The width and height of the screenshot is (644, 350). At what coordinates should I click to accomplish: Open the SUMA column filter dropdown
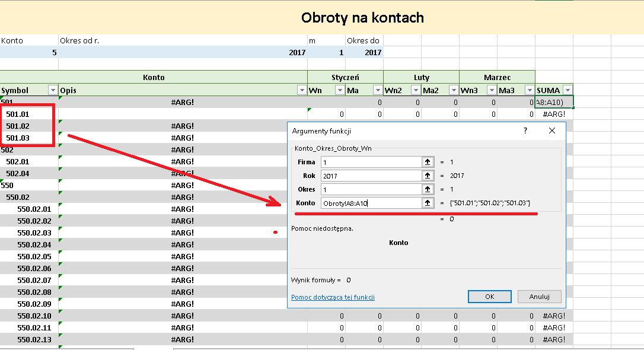568,90
